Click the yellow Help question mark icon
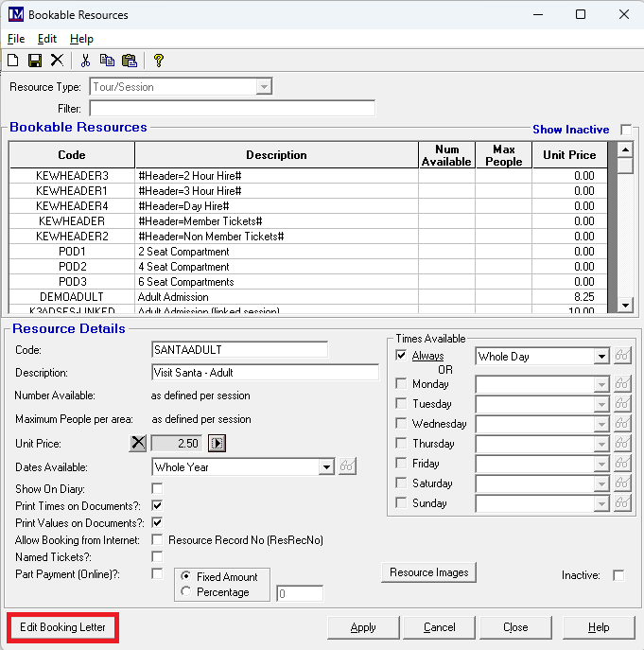Screen dimensions: 644x650 pos(159,61)
